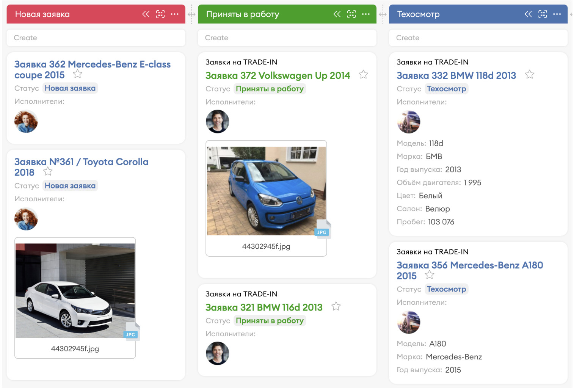Star the Заявка №361 Toyota Corolla card
The height and width of the screenshot is (392, 574).
(48, 171)
